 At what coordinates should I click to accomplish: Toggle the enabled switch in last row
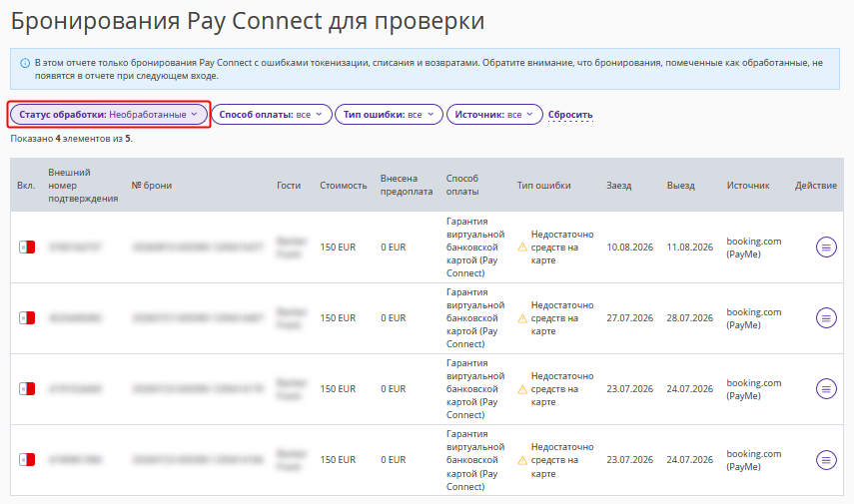(x=27, y=460)
